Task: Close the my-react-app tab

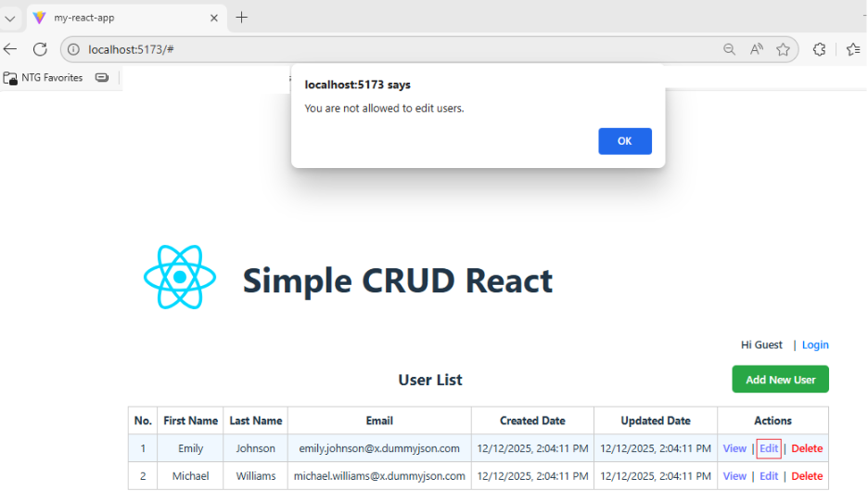Action: pos(213,18)
